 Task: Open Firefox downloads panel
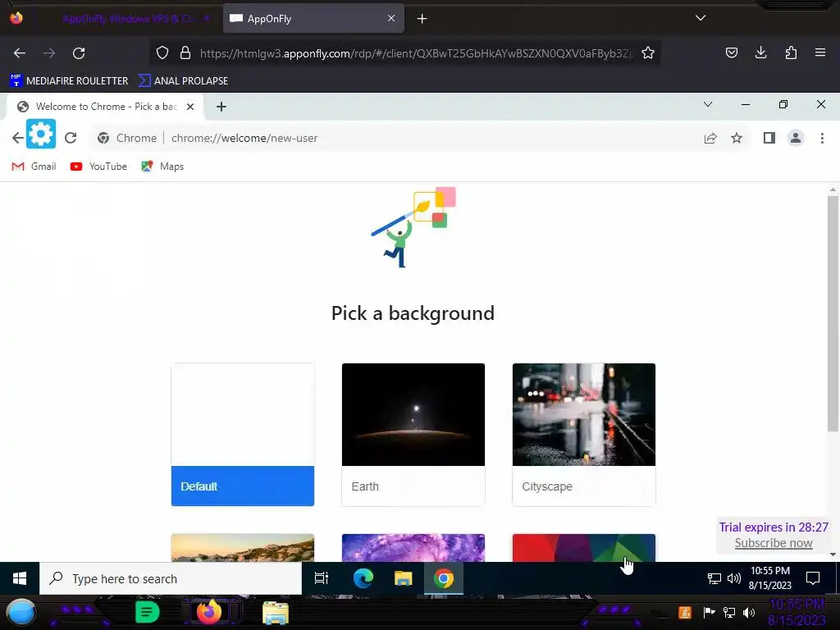point(760,52)
